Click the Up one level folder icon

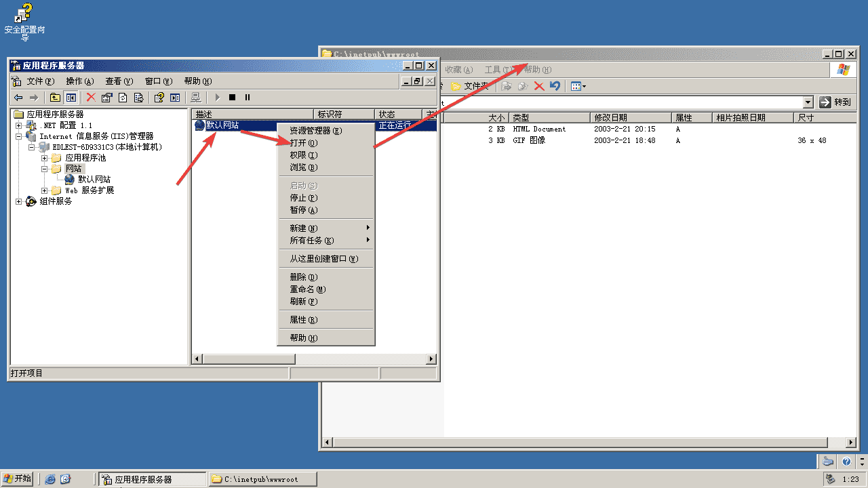[55, 98]
